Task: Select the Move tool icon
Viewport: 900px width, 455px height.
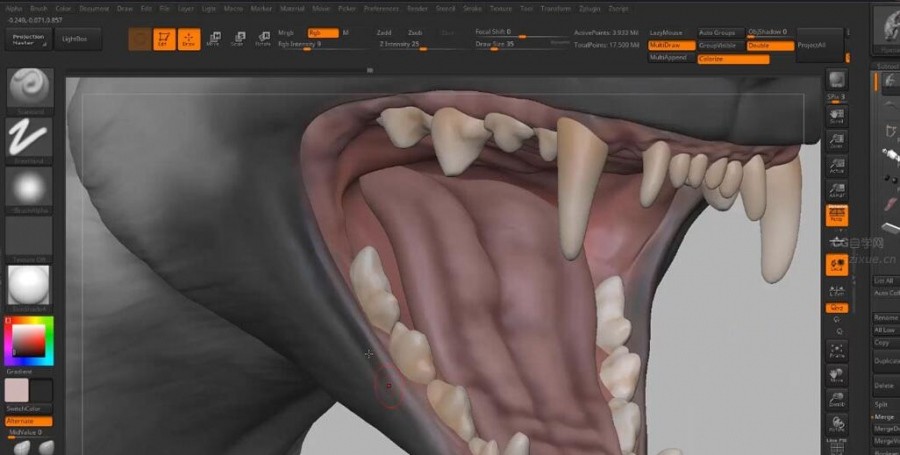Action: 214,39
